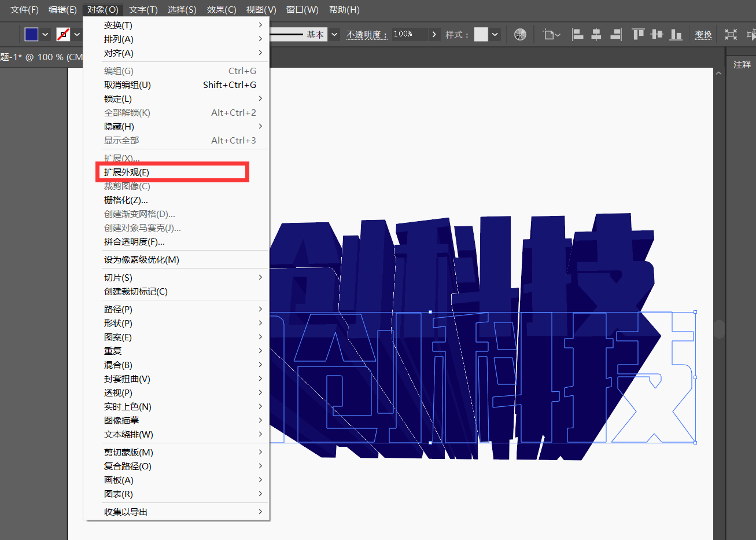Image resolution: width=756 pixels, height=540 pixels.
Task: Click the dark blue fill swatch
Action: pos(32,35)
